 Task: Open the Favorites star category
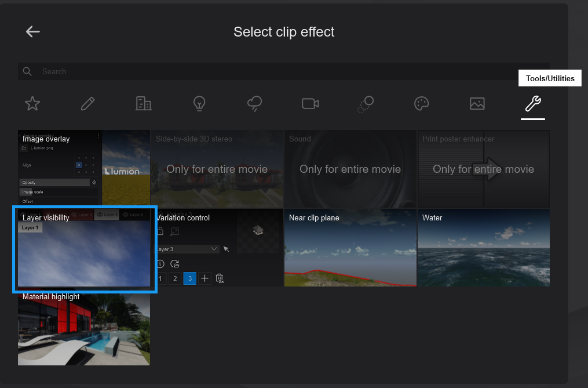click(x=32, y=104)
